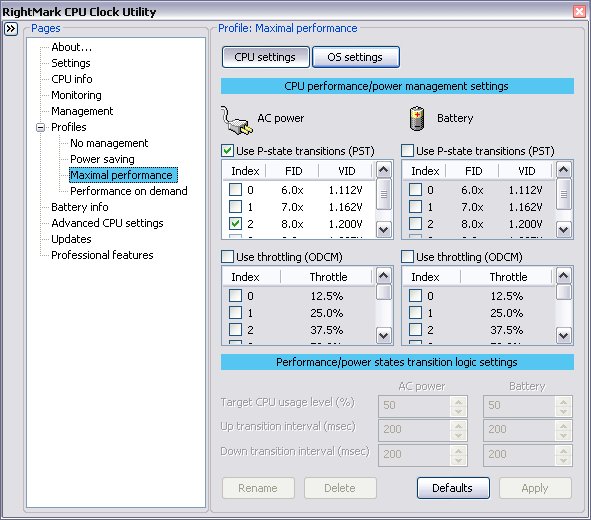Image resolution: width=591 pixels, height=520 pixels.
Task: Click Battery throttle list scroll up arrow
Action: tap(564, 276)
